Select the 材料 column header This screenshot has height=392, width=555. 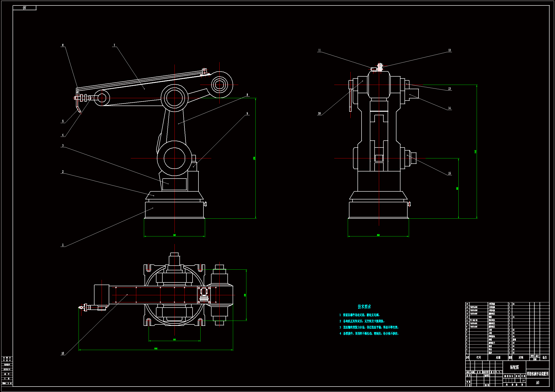(521, 357)
